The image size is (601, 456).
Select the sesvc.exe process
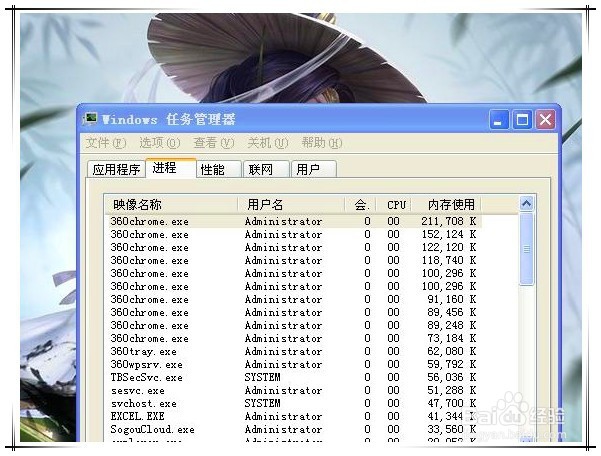pyautogui.click(x=293, y=390)
